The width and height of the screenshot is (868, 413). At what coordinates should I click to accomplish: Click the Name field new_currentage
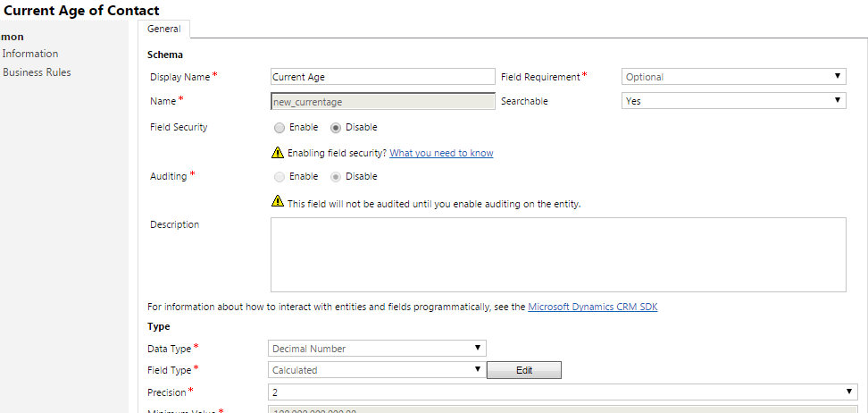[x=382, y=102]
